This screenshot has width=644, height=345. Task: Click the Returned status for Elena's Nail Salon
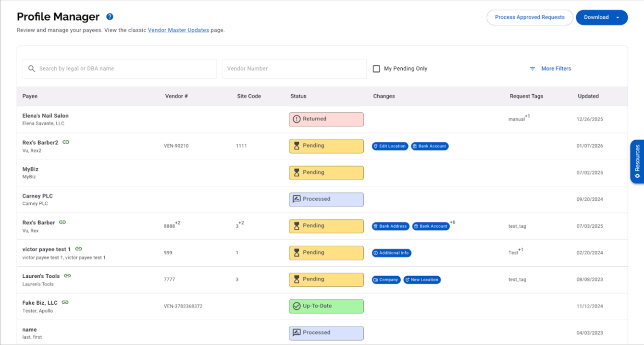pos(326,119)
